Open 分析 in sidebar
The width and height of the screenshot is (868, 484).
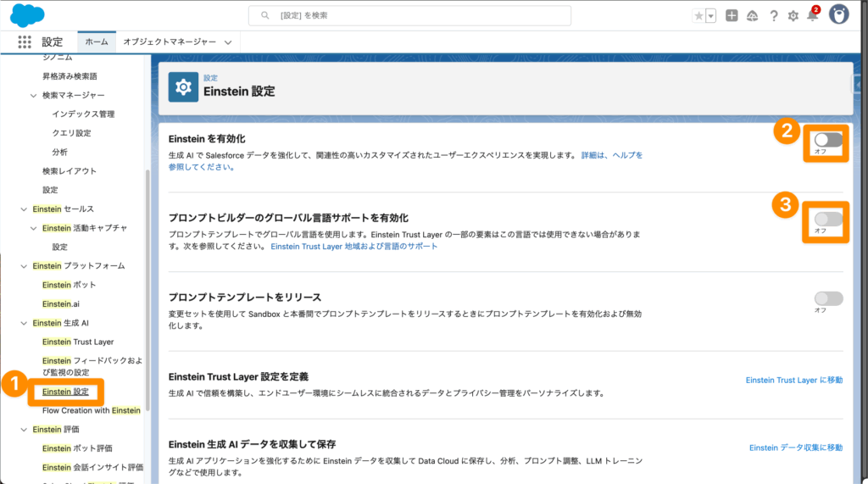click(60, 153)
